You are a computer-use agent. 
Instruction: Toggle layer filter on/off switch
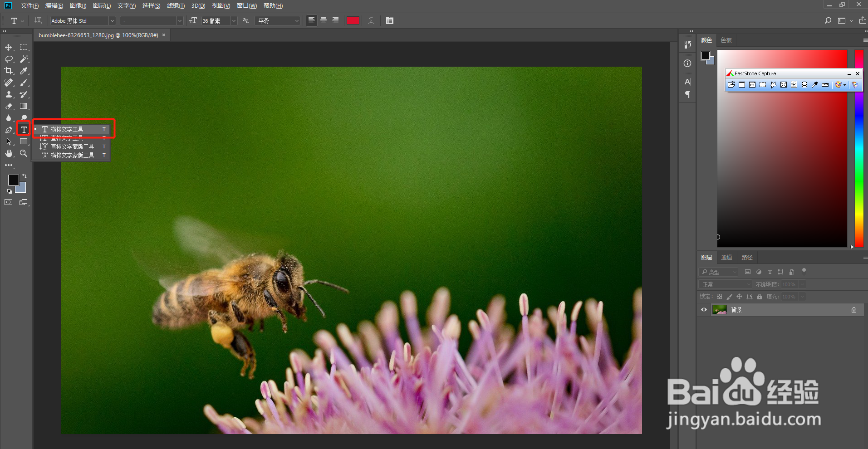(804, 271)
